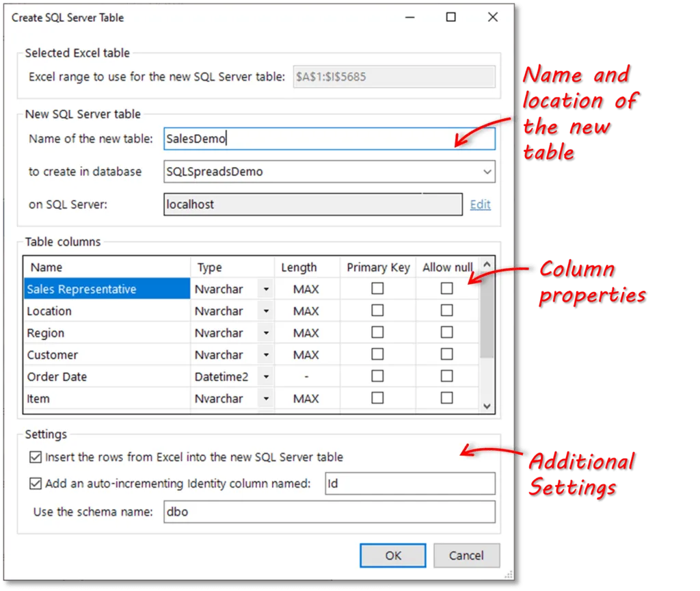This screenshot has width=700, height=591.
Task: Click the new table name field
Action: (329, 139)
